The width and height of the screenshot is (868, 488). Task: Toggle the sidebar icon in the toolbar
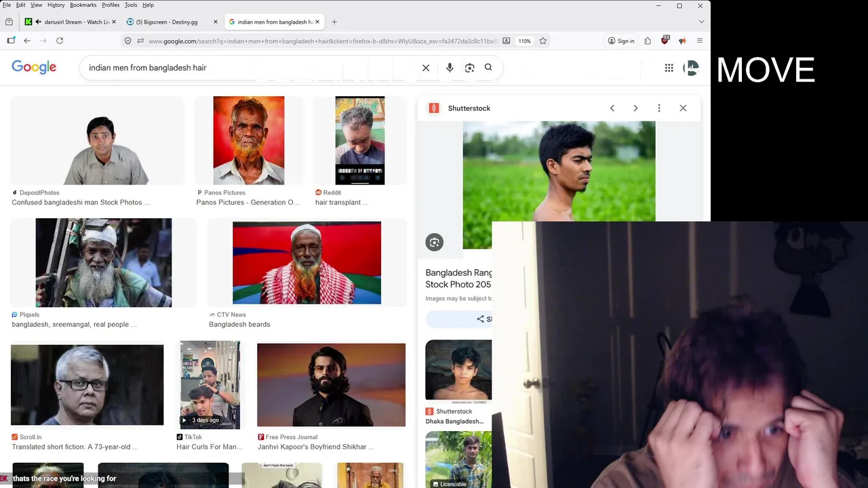11,41
